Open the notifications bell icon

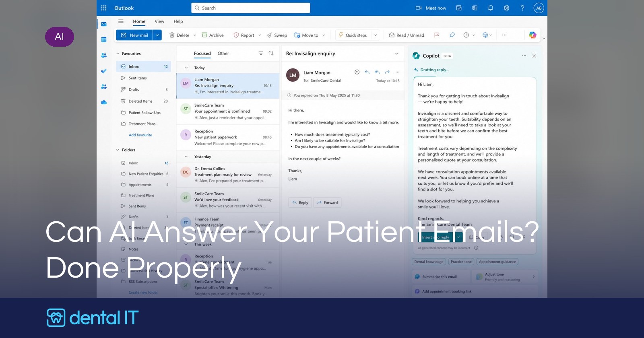coord(491,8)
